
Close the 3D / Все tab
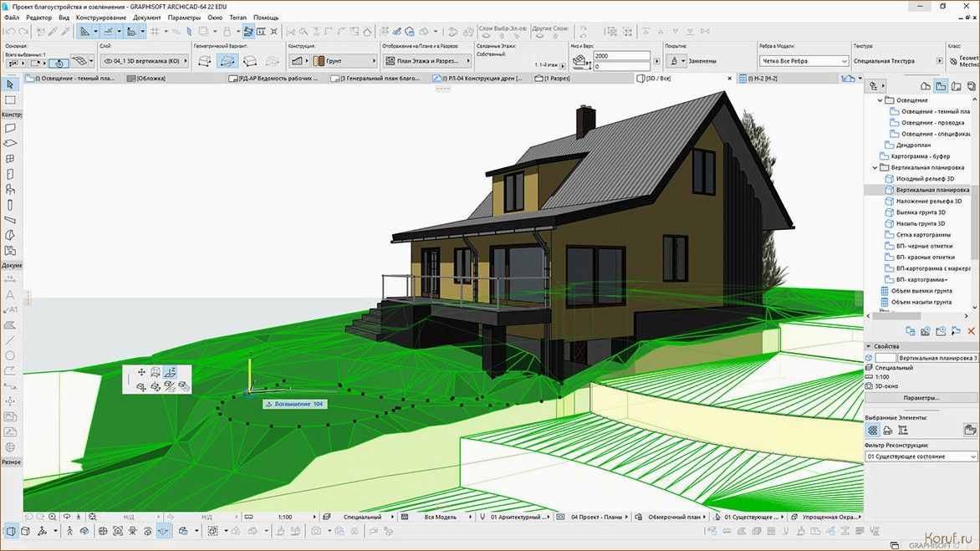coord(729,79)
